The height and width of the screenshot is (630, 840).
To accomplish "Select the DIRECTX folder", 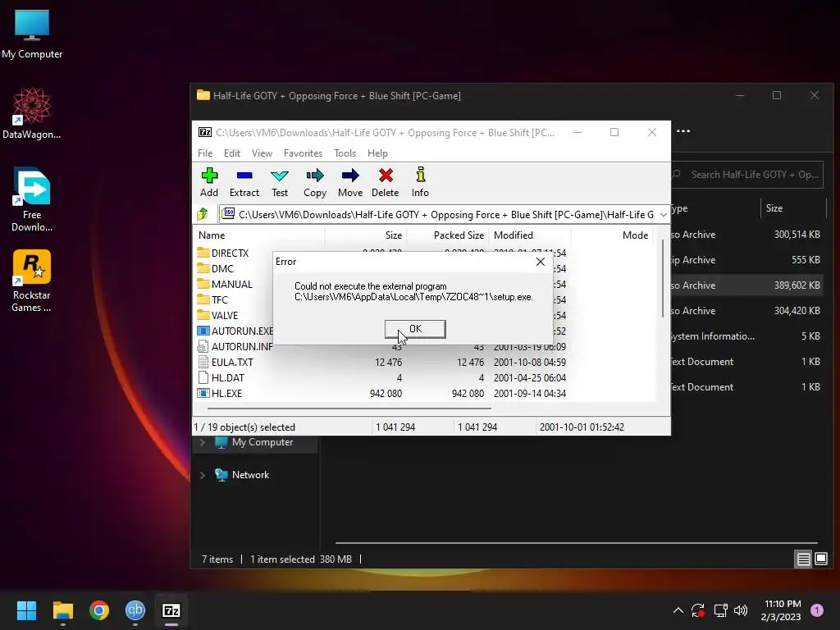I will tap(223, 253).
